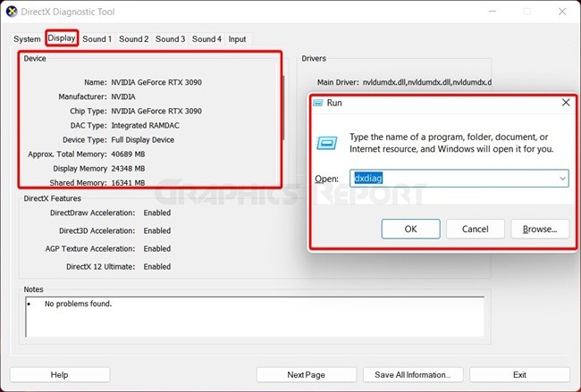Exit the DirectX Diagnostic Tool
The image size is (581, 392).
tap(519, 375)
